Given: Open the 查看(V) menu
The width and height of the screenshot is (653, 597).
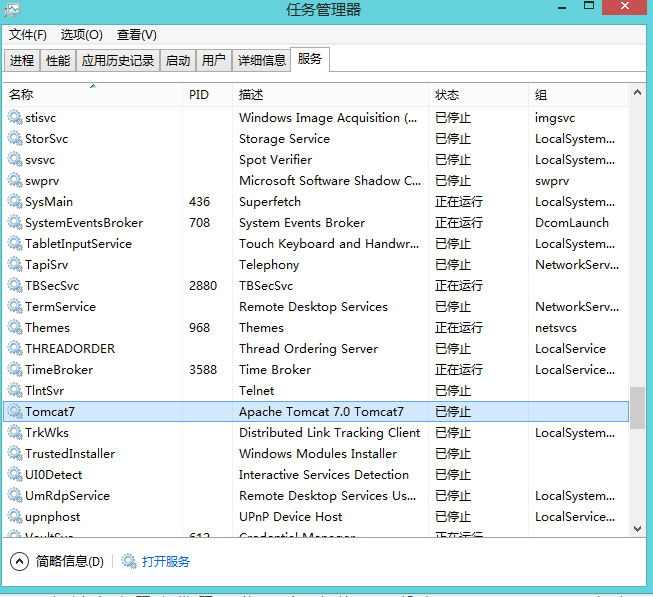Looking at the screenshot, I should tap(137, 35).
